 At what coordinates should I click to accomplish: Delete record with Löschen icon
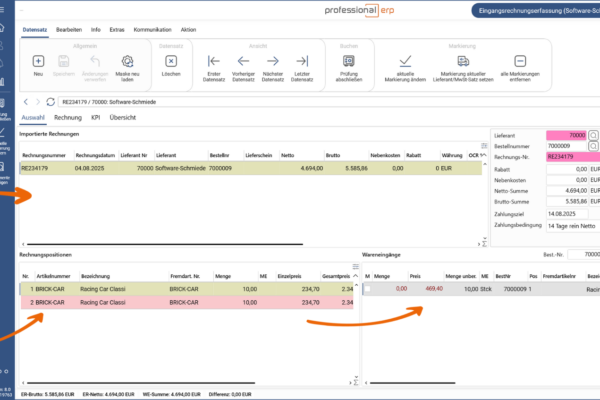tap(171, 61)
